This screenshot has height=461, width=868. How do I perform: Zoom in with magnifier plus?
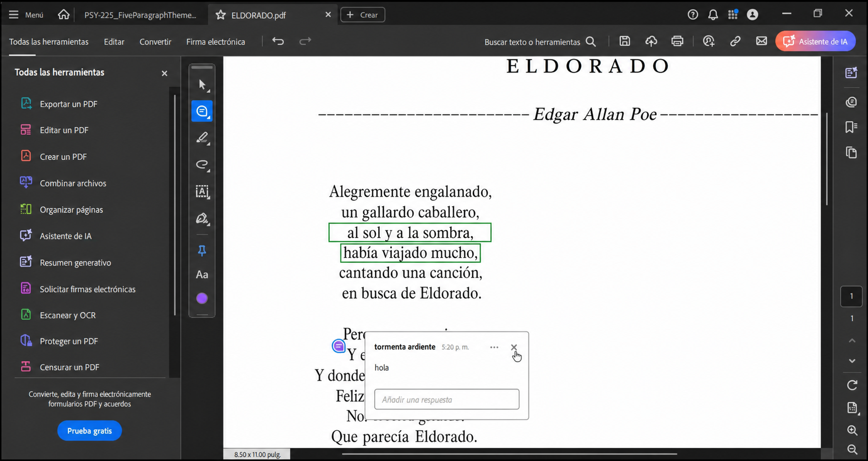tap(852, 430)
